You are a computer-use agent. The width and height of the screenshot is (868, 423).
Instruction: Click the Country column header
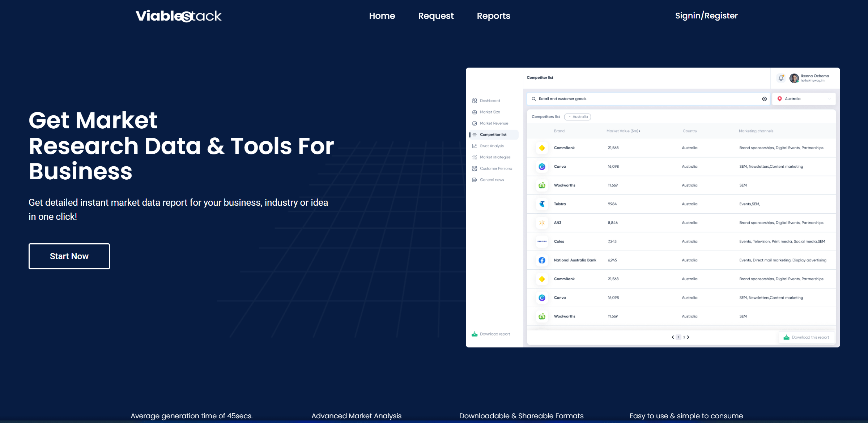690,131
